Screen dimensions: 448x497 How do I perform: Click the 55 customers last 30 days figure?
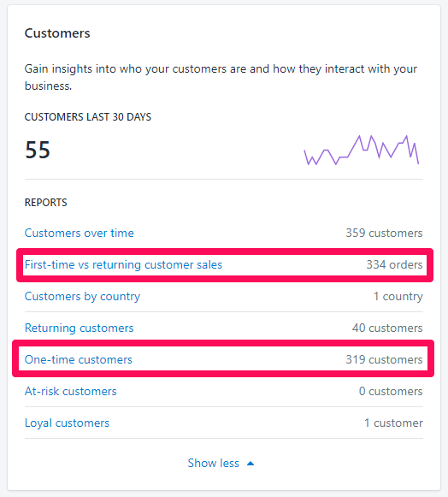click(x=38, y=150)
